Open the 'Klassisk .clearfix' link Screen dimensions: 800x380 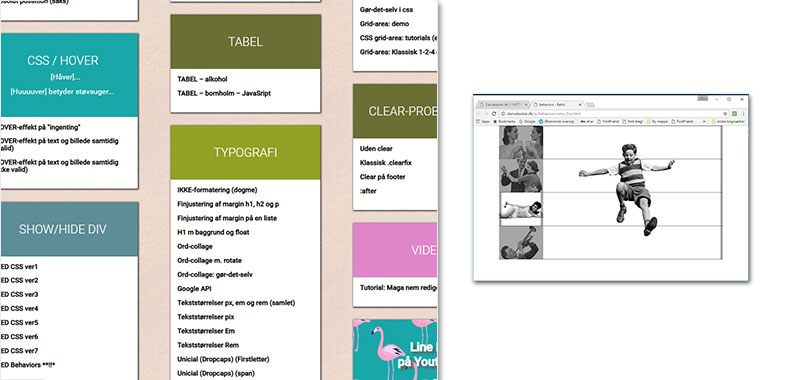point(385,163)
